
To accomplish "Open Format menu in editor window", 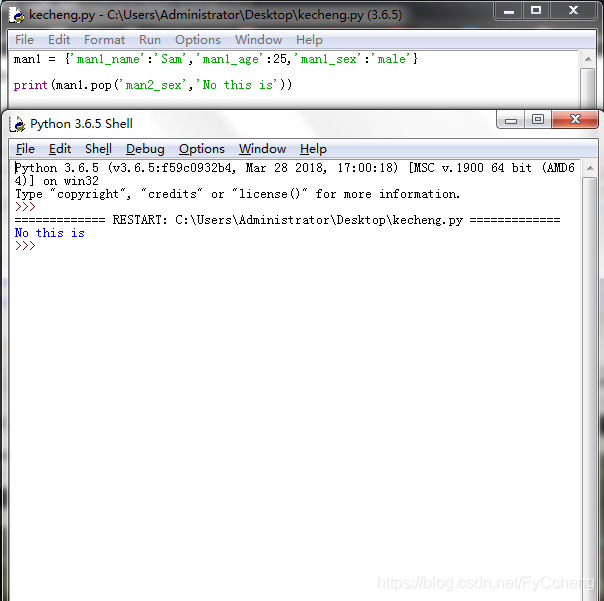I will pos(104,40).
